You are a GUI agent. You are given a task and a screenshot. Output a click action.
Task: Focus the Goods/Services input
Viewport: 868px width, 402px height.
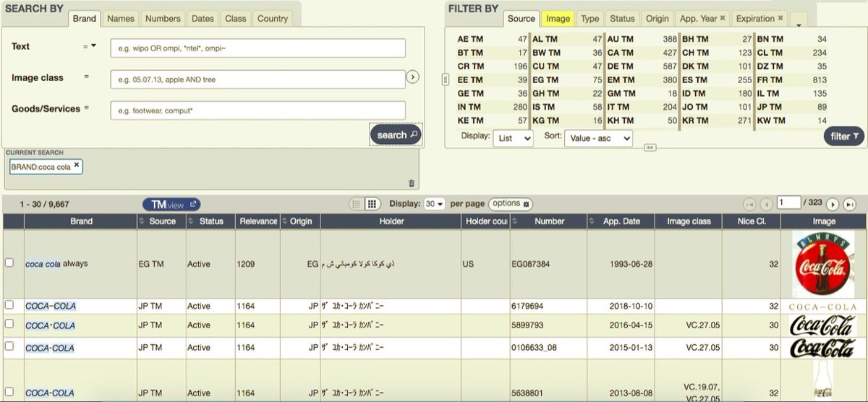(258, 110)
